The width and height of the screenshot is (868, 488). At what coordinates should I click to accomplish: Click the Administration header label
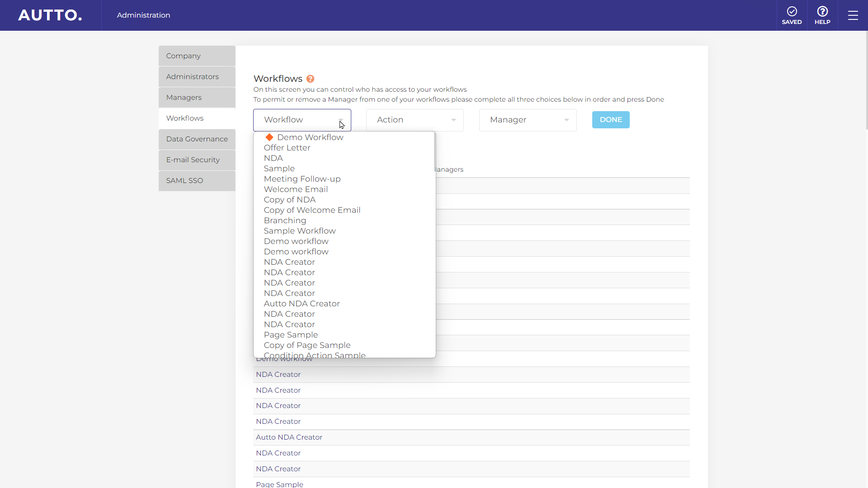click(x=143, y=15)
